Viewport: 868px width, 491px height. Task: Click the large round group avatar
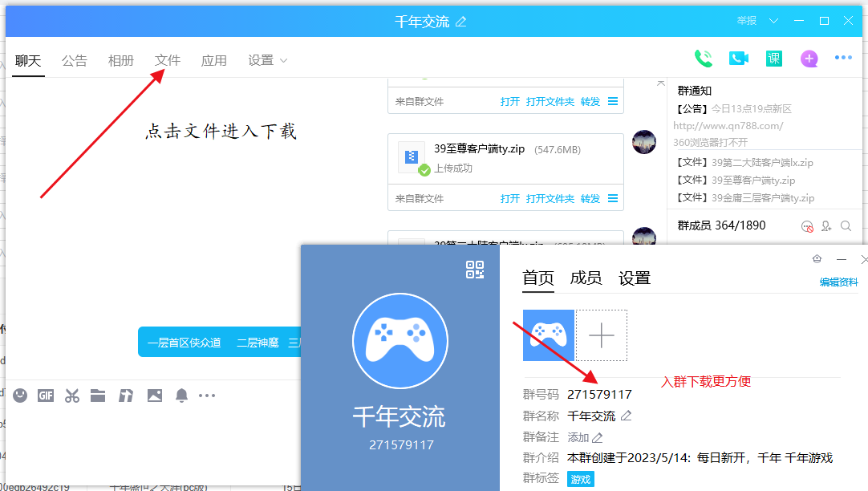click(x=400, y=341)
